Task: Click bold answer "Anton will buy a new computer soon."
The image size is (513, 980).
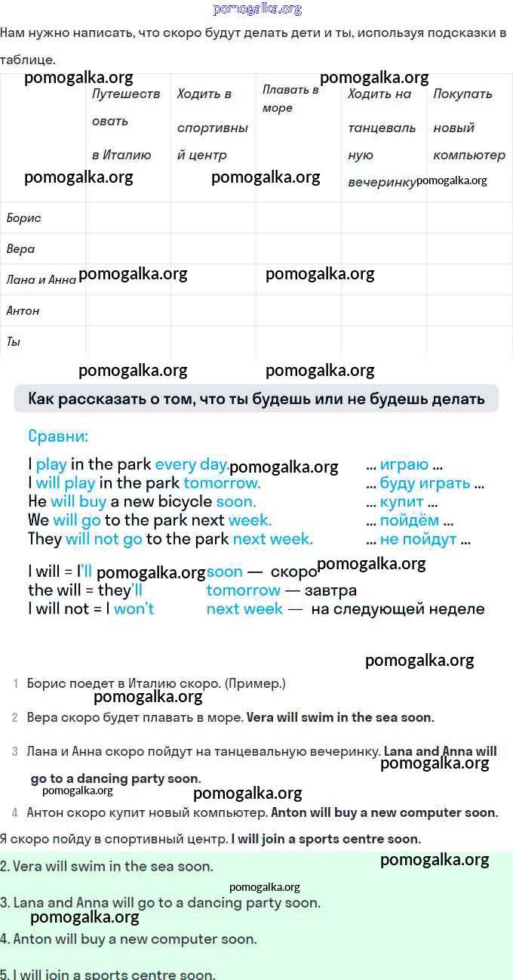Action: tap(384, 813)
